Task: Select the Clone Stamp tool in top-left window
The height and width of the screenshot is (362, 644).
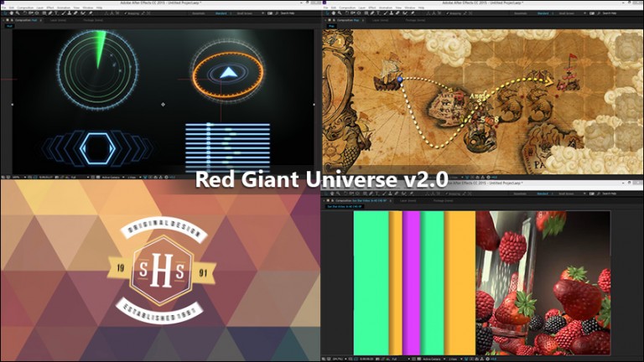Action: tap(70, 13)
